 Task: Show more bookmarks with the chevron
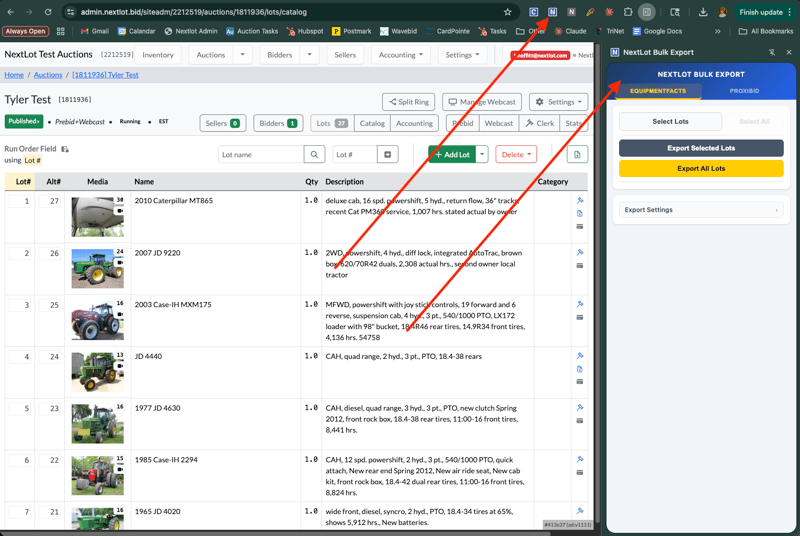(717, 31)
